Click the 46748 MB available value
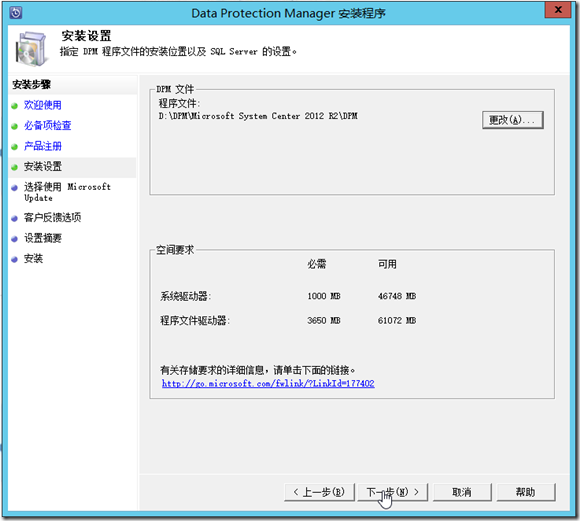580x521 pixels. pyautogui.click(x=397, y=296)
